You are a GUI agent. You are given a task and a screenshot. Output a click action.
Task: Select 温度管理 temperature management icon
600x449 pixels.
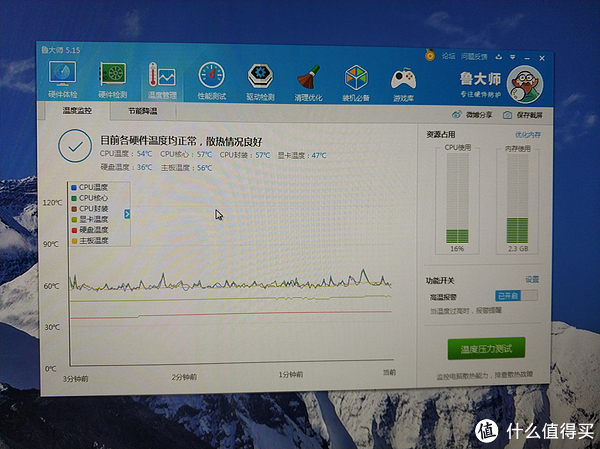[162, 80]
